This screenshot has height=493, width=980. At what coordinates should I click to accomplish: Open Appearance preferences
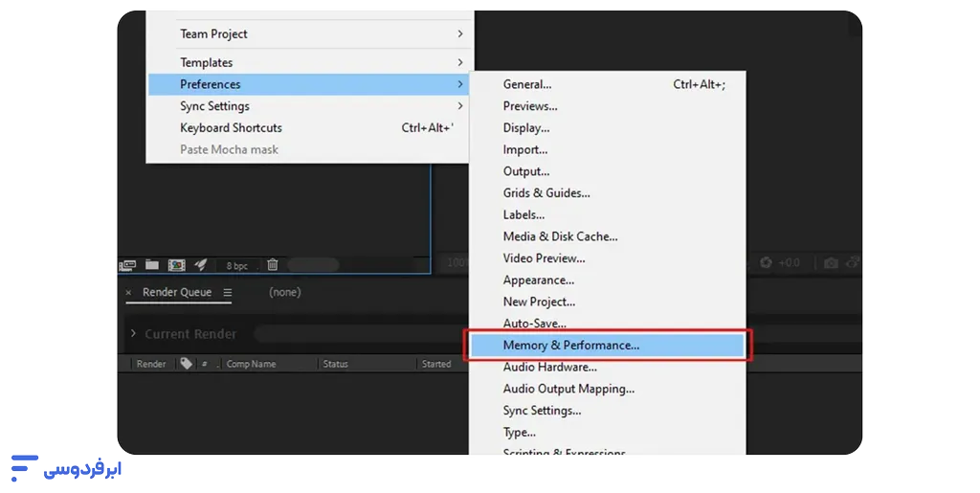[x=608, y=280]
